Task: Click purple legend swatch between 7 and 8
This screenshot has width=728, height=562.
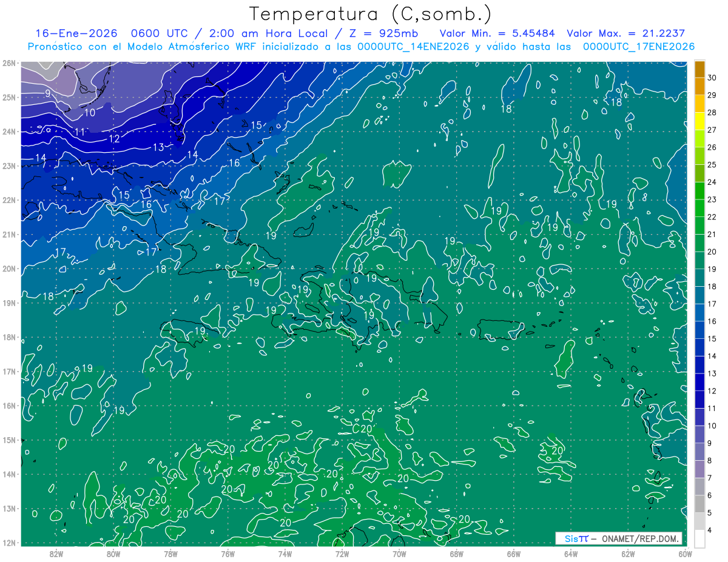Action: [699, 469]
